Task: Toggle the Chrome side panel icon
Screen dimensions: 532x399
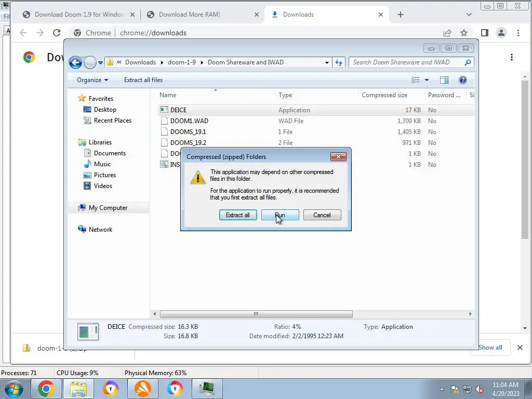Action: 485,33
